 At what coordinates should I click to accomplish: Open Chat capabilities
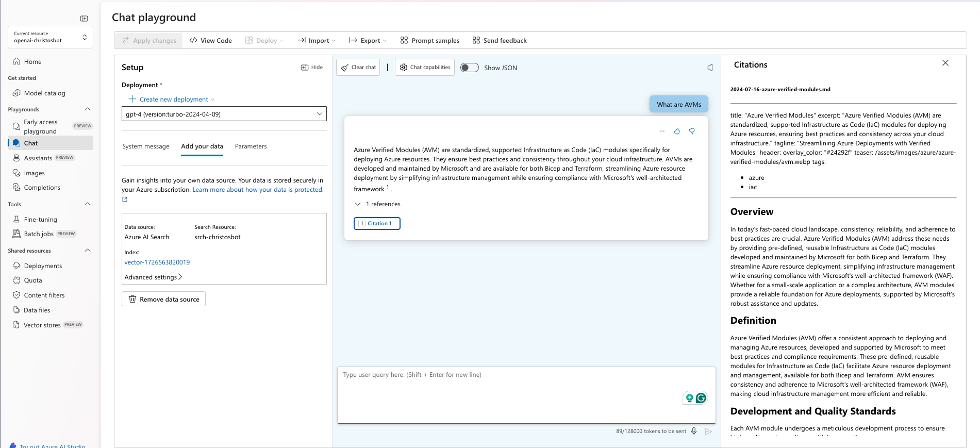[425, 68]
